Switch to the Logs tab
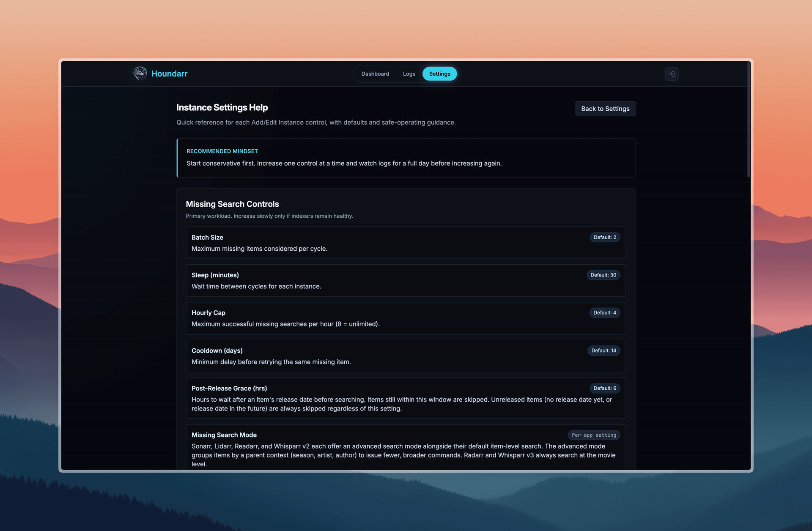The height and width of the screenshot is (531, 812). (409, 74)
